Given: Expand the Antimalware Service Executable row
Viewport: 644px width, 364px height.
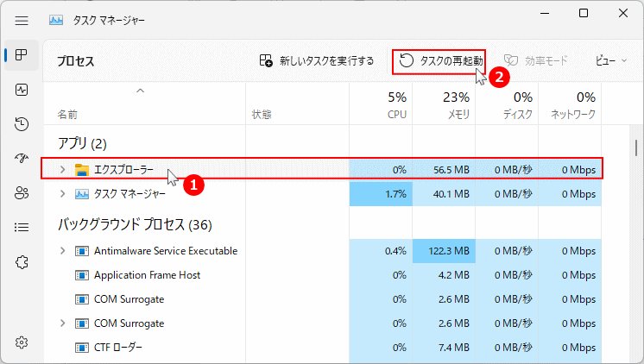Looking at the screenshot, I should 62,250.
